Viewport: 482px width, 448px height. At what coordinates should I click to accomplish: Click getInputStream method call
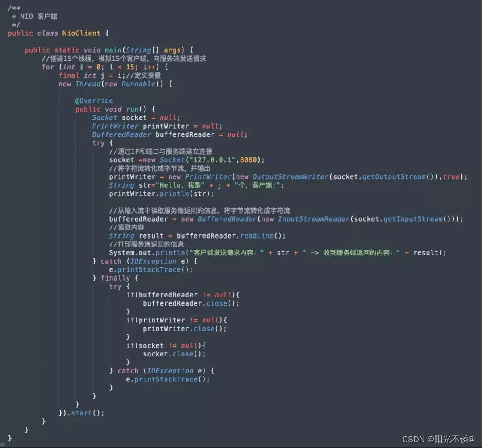(413, 219)
